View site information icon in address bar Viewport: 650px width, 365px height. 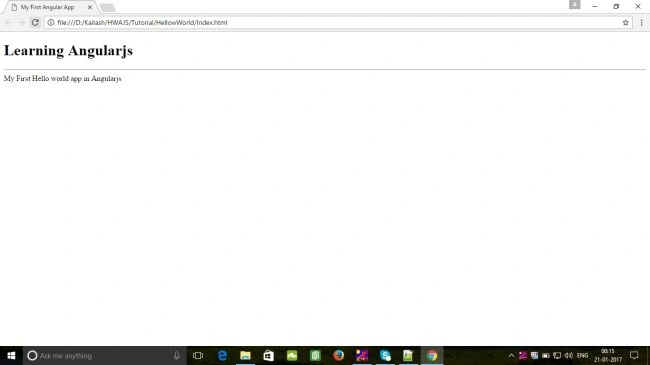[x=51, y=22]
